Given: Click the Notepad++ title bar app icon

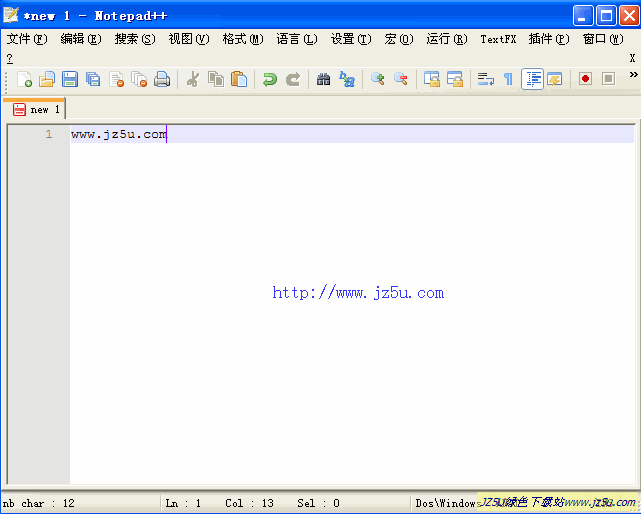Looking at the screenshot, I should 10,15.
